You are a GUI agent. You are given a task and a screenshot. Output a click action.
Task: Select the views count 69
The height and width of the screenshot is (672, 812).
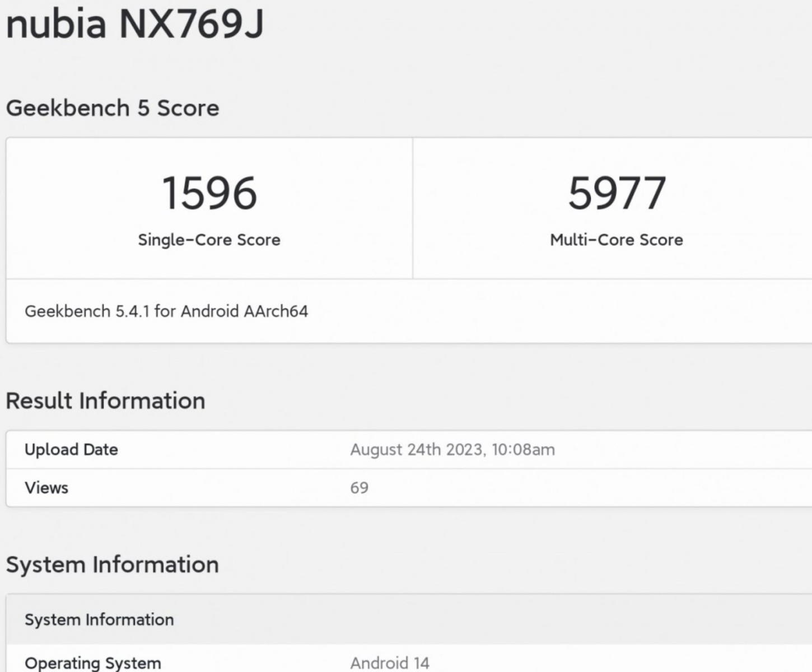[x=360, y=488]
